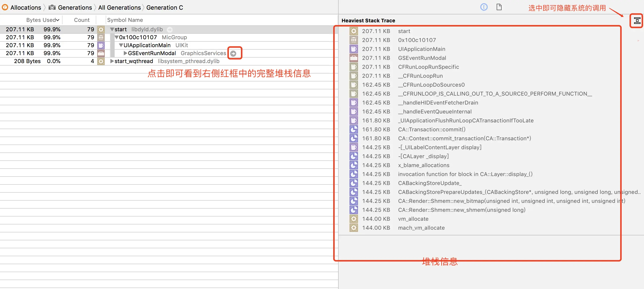Open the Extended Detail (E) inspector icon

[x=484, y=7]
